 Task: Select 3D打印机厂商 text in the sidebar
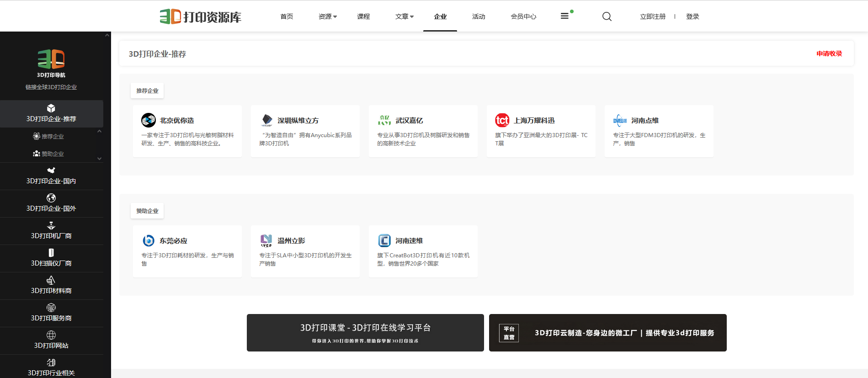point(51,236)
